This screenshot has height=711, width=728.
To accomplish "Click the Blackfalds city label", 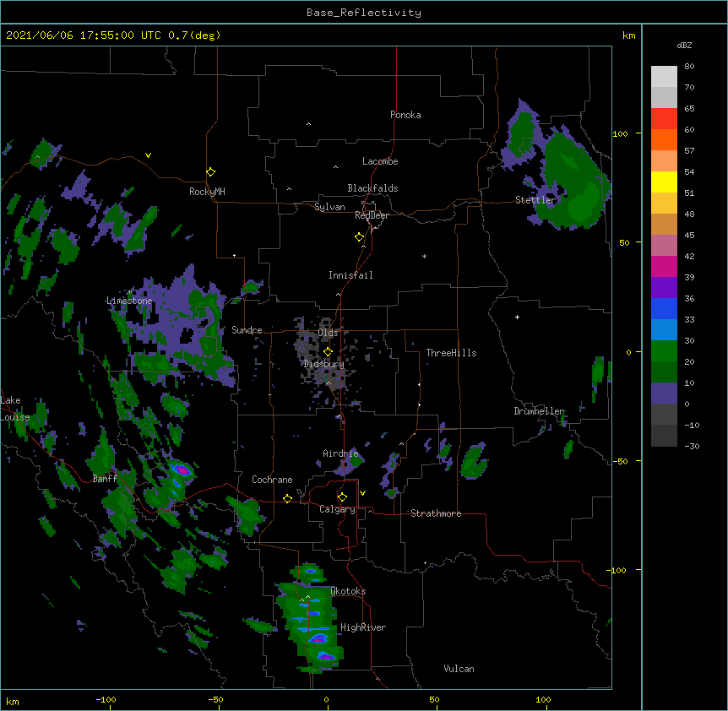I will [372, 188].
